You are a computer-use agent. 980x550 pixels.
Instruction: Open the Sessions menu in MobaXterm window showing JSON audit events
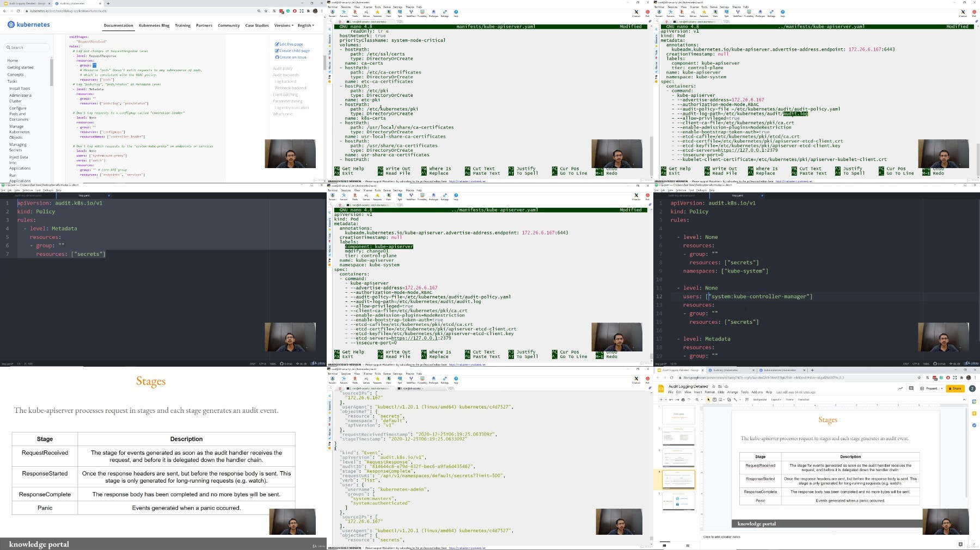[x=346, y=374]
